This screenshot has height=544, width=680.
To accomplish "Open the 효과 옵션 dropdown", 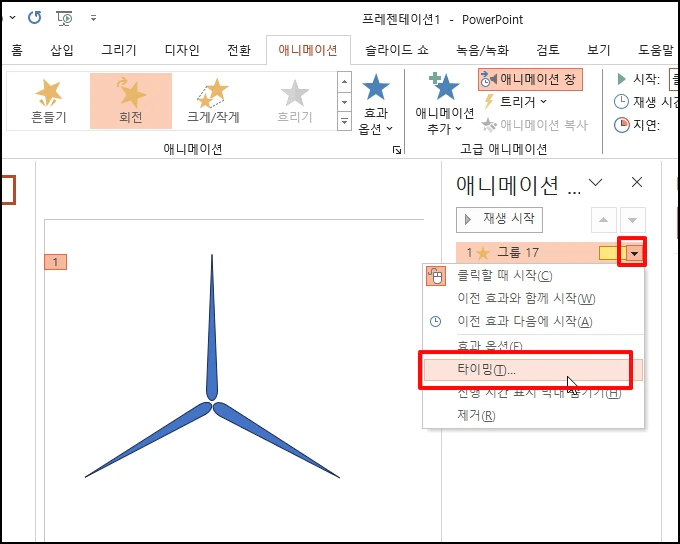I will [x=376, y=105].
